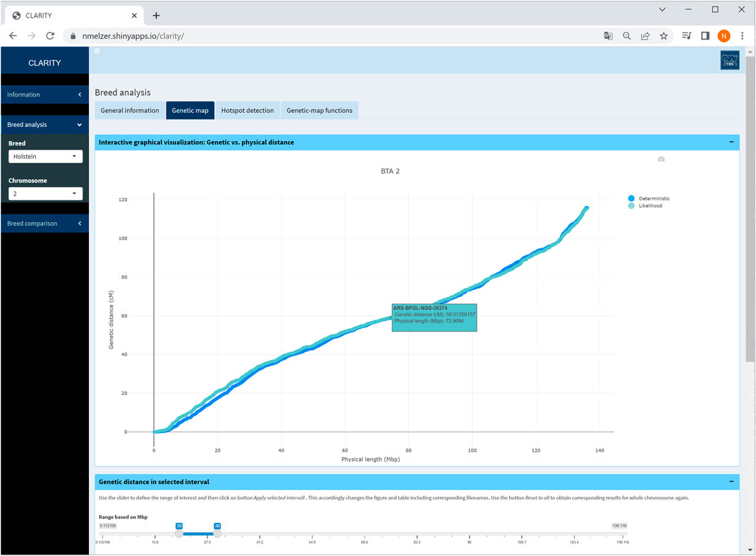756x556 pixels.
Task: Toggle Deterministic legend entry
Action: pyautogui.click(x=649, y=199)
